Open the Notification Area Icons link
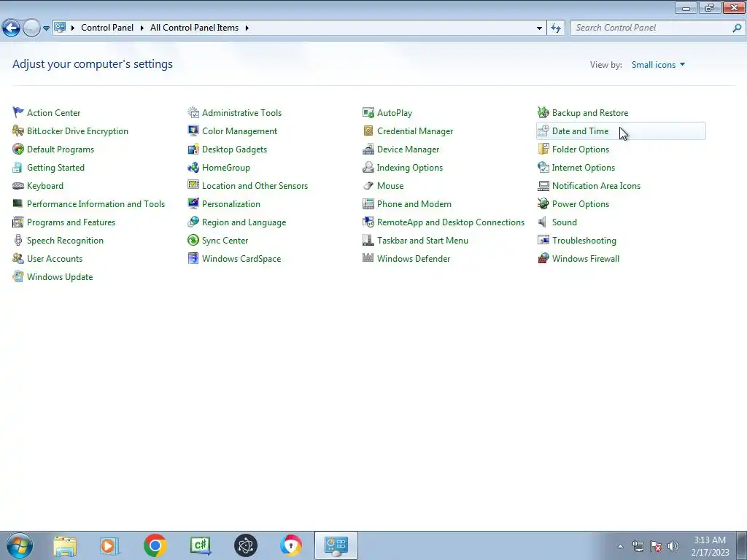Screen dimensions: 747x560 (596, 186)
